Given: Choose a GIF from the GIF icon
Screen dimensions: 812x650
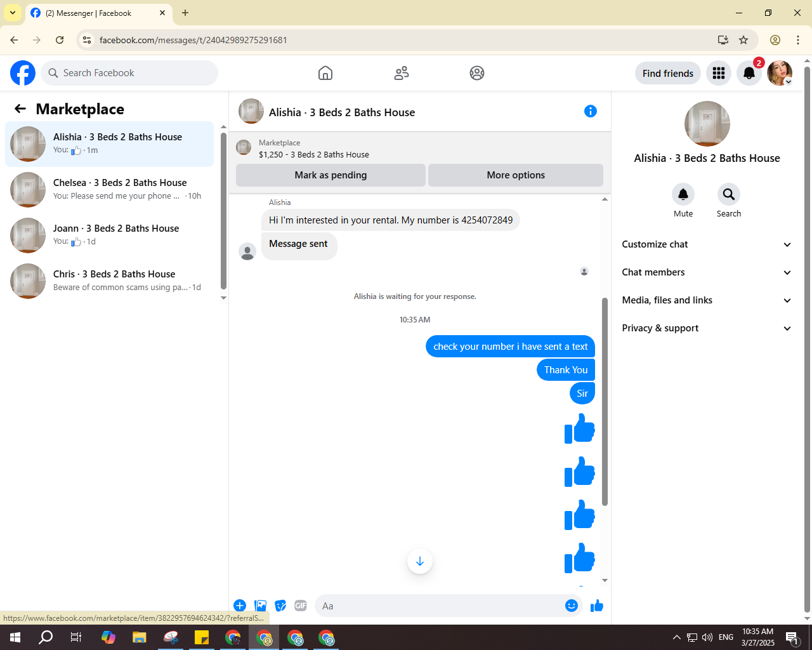Looking at the screenshot, I should pos(301,606).
